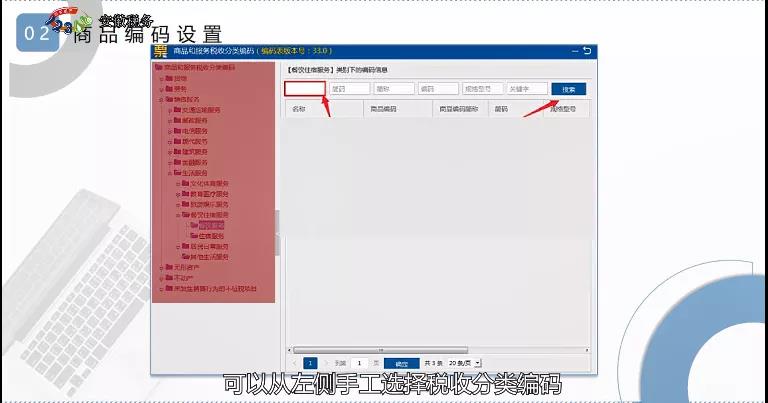Click the 搜索 search button
Viewport: 768px width, 403px height.
tap(568, 89)
